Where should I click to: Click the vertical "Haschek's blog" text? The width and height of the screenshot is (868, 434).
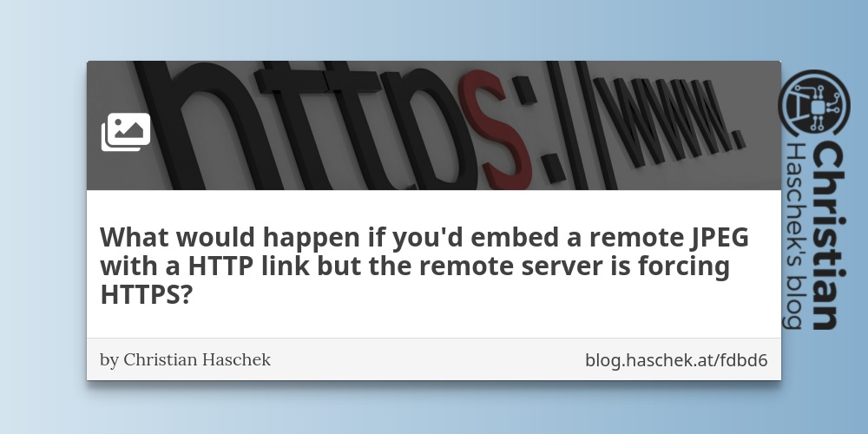point(794,236)
